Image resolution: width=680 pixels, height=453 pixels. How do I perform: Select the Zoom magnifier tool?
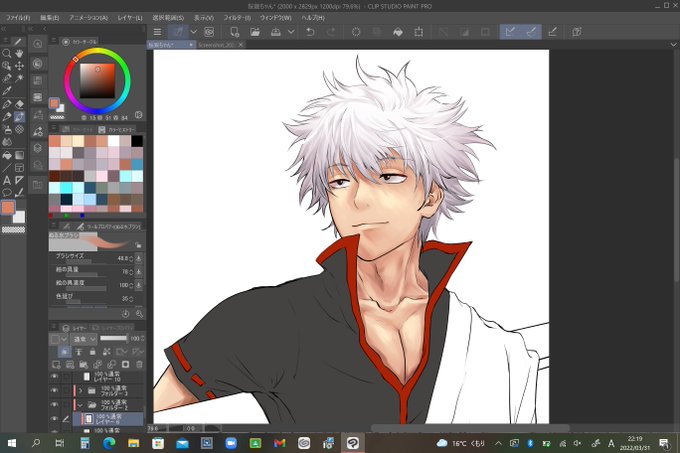tap(7, 53)
